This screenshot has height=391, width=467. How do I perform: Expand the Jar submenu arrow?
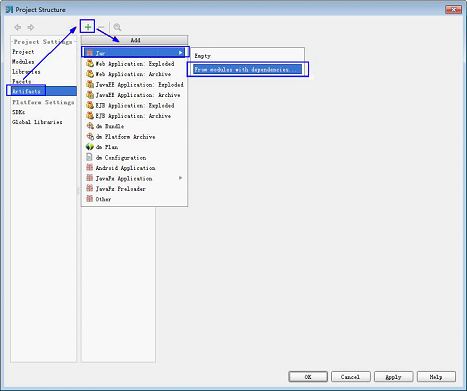coord(180,53)
